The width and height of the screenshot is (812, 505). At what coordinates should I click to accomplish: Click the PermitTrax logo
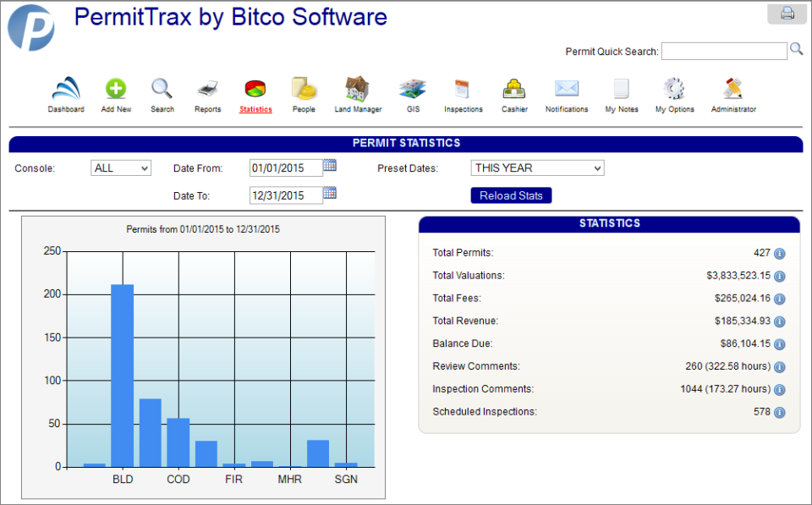pyautogui.click(x=31, y=27)
